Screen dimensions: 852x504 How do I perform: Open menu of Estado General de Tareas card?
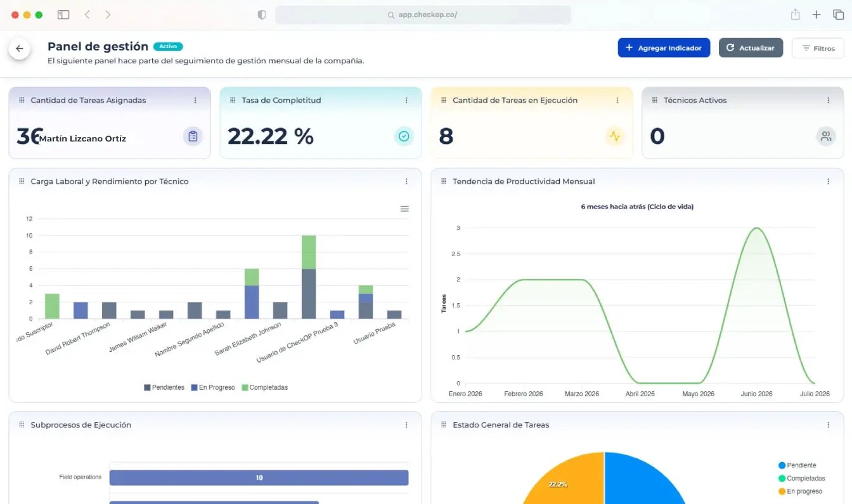pyautogui.click(x=829, y=425)
